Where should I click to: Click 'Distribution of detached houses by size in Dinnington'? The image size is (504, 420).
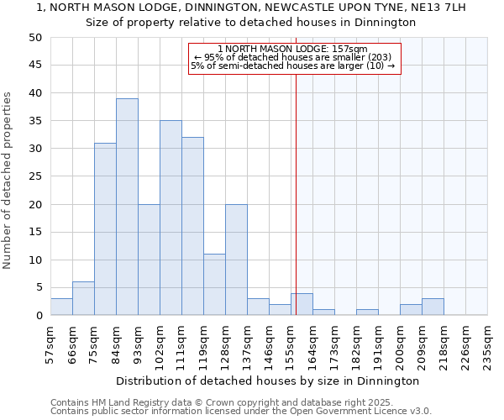click(267, 381)
